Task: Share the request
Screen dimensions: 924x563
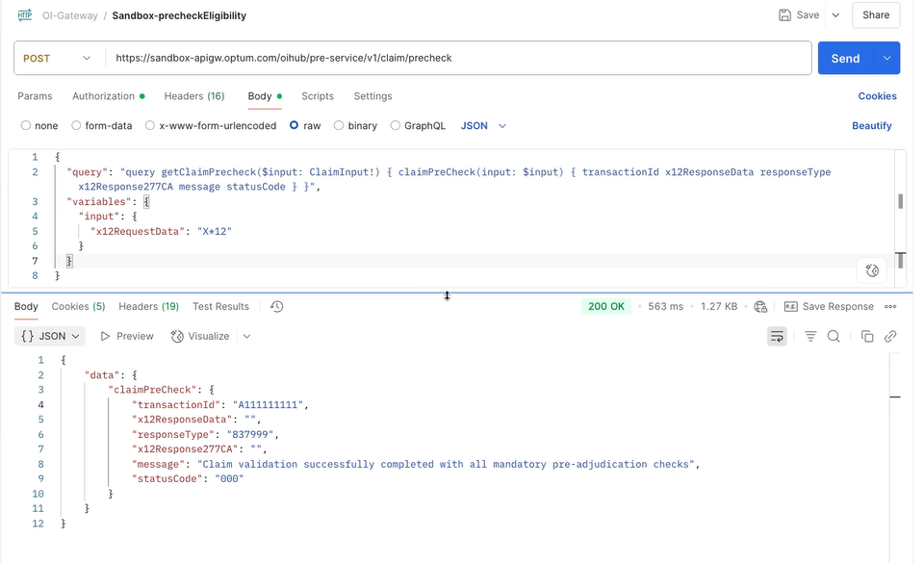Action: coord(876,15)
